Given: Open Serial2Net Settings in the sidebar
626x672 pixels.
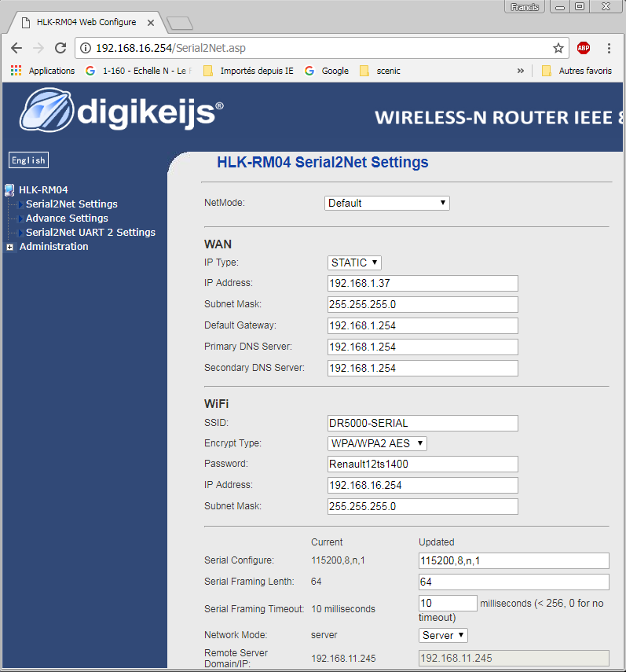Looking at the screenshot, I should pos(71,204).
